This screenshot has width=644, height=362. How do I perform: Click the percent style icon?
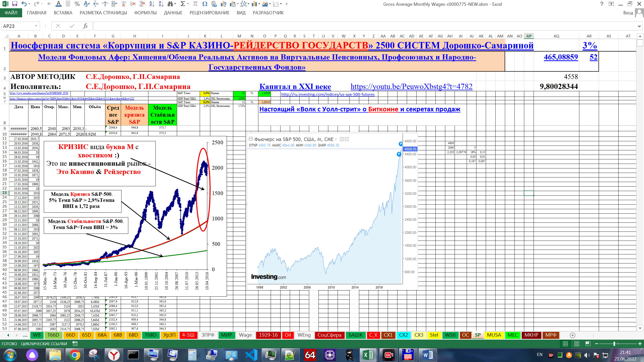pos(77,4)
